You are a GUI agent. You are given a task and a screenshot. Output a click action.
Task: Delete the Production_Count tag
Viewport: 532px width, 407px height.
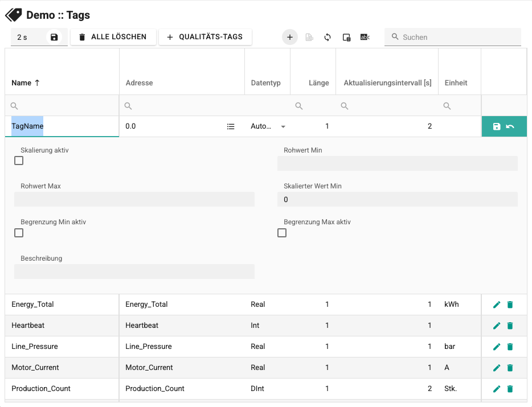[x=510, y=389]
